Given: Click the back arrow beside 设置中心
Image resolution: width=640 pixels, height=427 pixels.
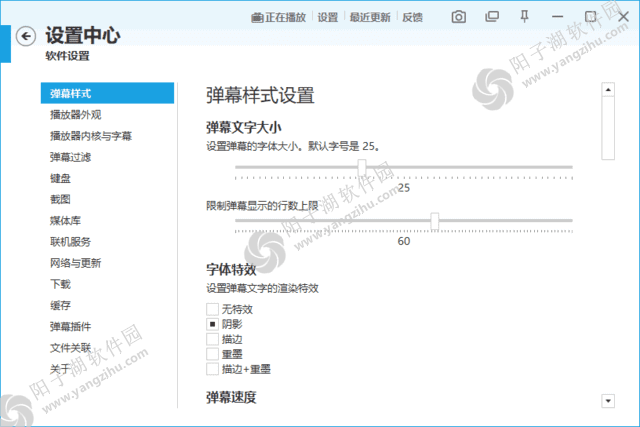Looking at the screenshot, I should (26, 36).
